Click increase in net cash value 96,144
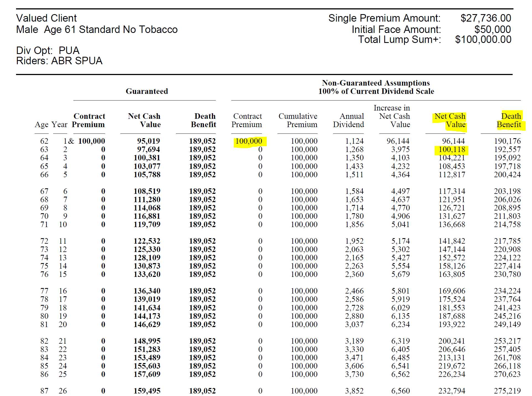532x396 pixels. (x=398, y=141)
